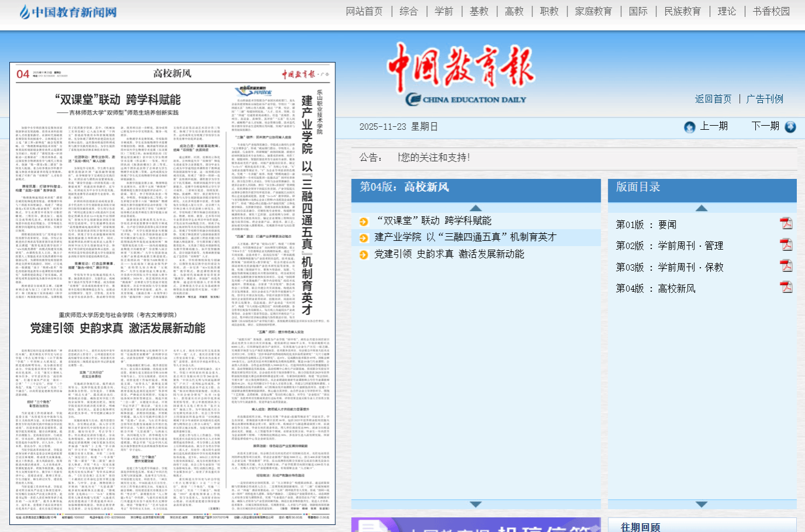The height and width of the screenshot is (532, 805).
Task: Download PDF icon for 第02版 学前周刊·管理
Action: point(786,244)
